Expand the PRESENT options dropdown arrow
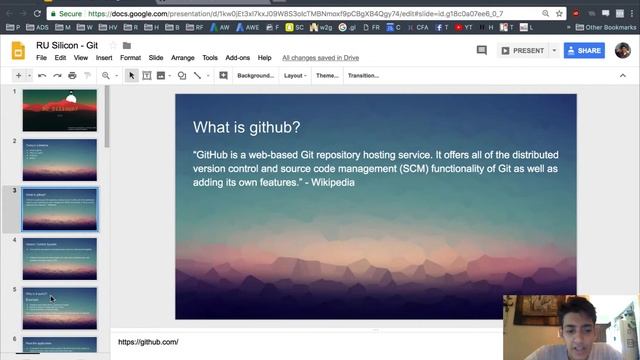The height and width of the screenshot is (360, 640). pos(554,51)
